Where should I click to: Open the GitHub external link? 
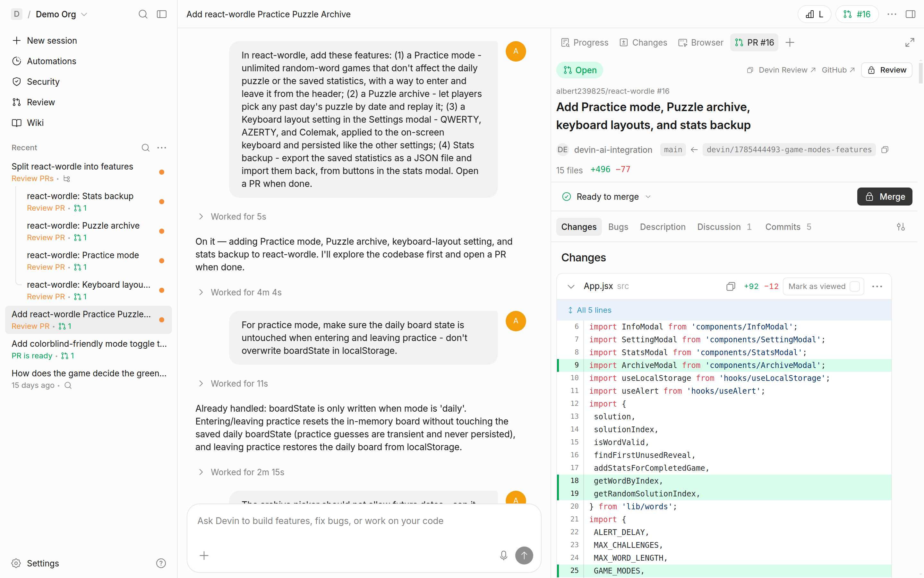(x=838, y=70)
